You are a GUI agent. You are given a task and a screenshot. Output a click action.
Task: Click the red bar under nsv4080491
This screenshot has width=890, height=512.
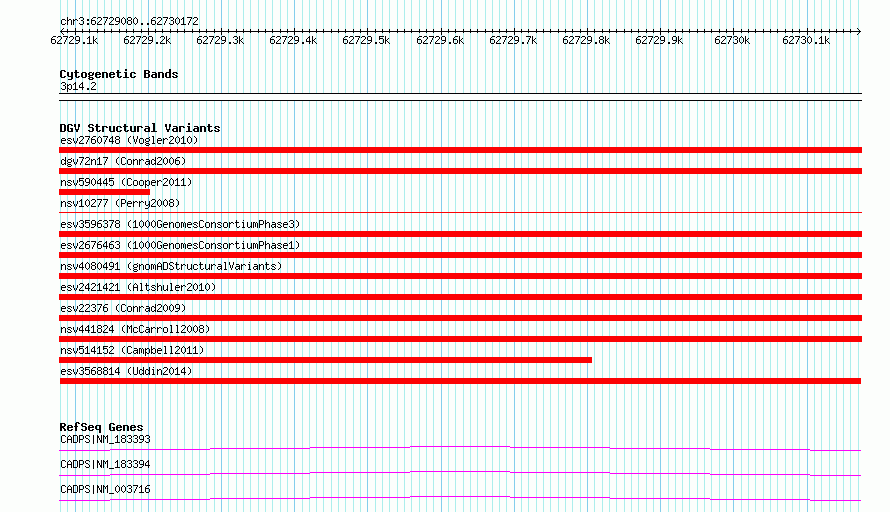click(x=460, y=276)
